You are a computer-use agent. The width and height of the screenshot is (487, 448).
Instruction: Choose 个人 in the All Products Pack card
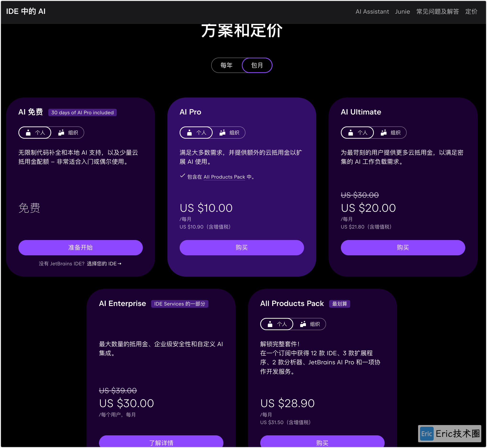[277, 324]
